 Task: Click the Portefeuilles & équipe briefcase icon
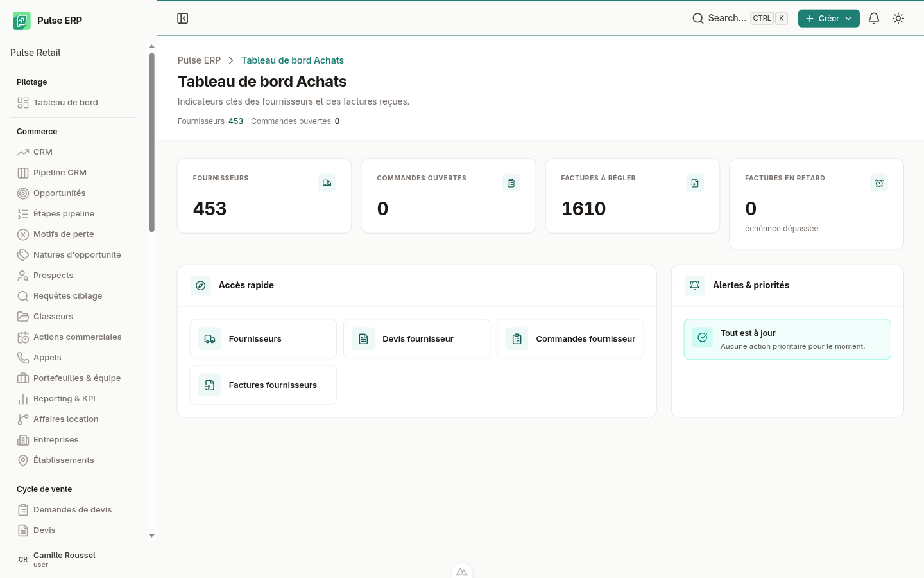[x=23, y=378]
